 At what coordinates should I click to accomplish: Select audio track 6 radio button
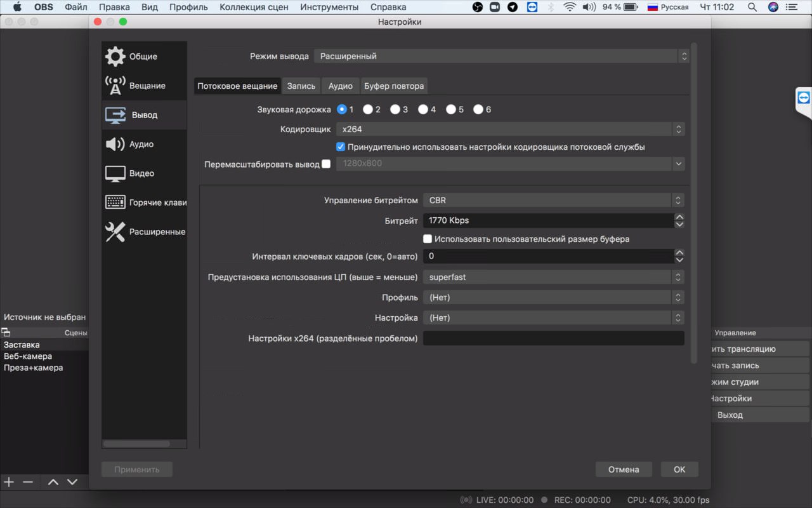(x=478, y=109)
